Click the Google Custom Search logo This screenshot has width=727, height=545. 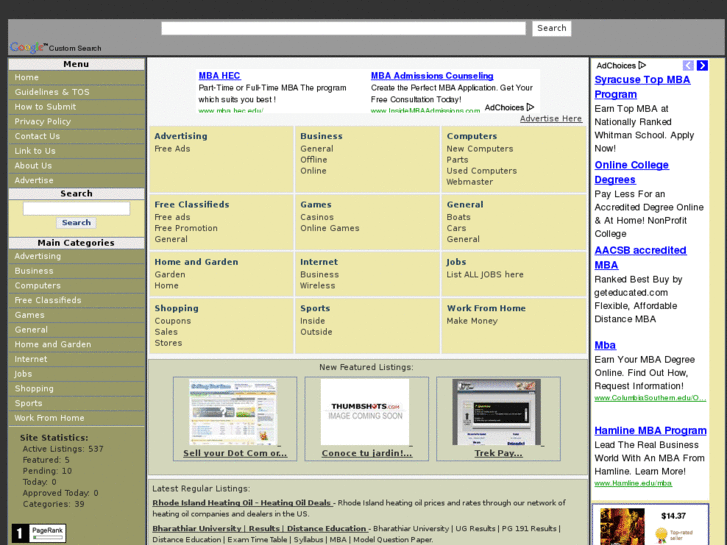click(x=56, y=47)
